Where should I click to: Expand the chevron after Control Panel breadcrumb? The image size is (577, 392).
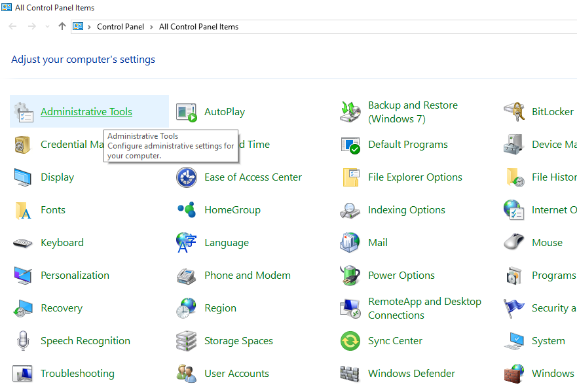151,27
